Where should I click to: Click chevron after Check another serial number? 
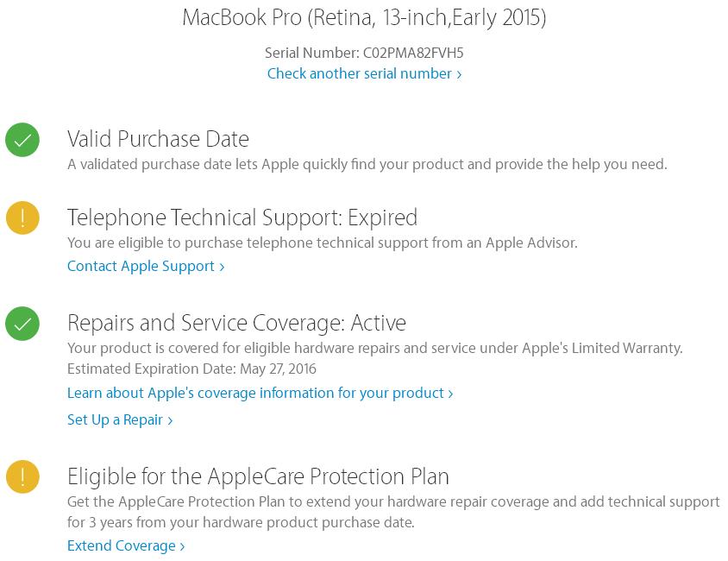pos(459,75)
